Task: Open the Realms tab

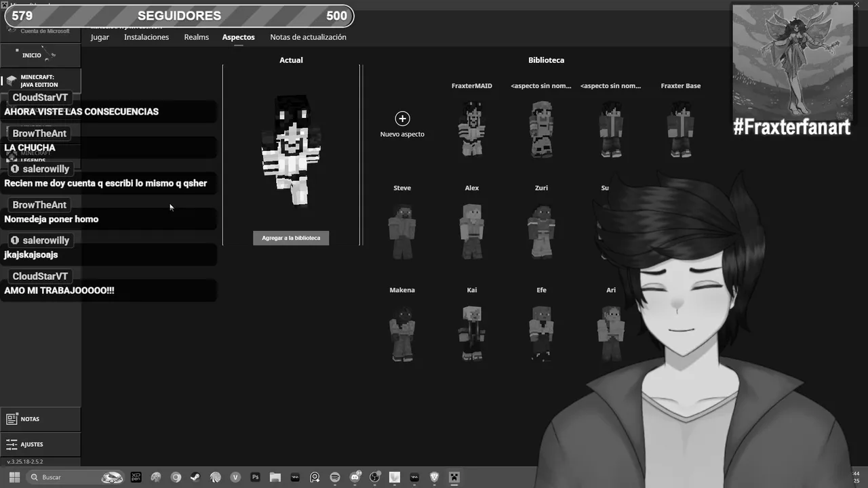Action: (x=197, y=37)
